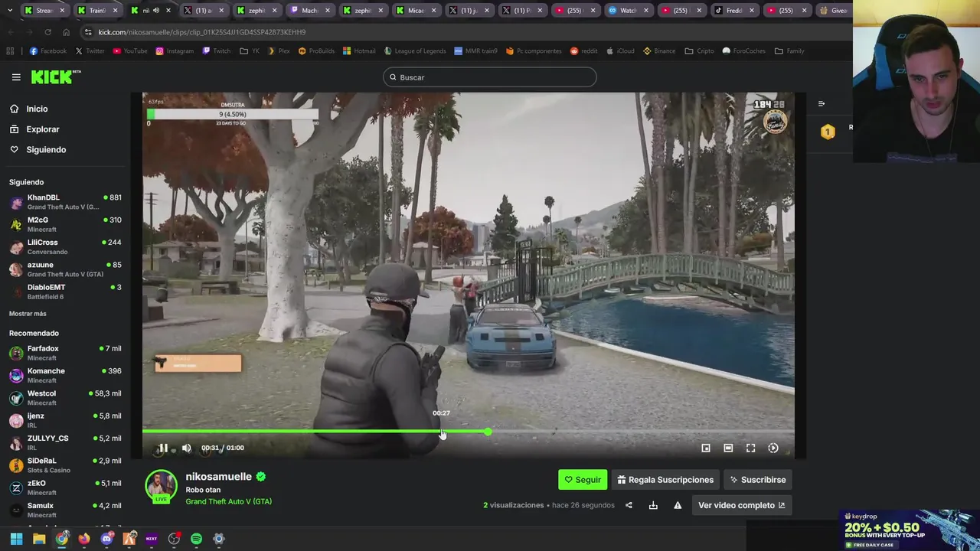Open the Cripto bookmarks folder

[699, 51]
